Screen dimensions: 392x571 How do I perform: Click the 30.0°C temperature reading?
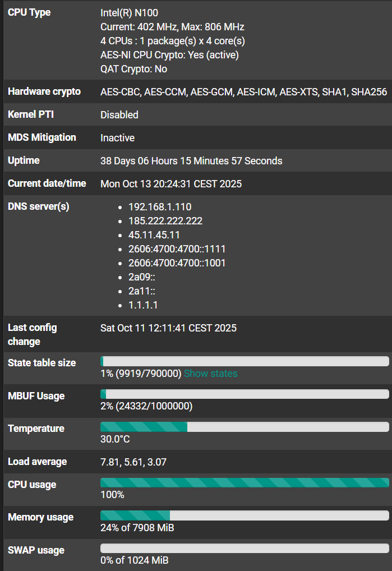click(115, 439)
